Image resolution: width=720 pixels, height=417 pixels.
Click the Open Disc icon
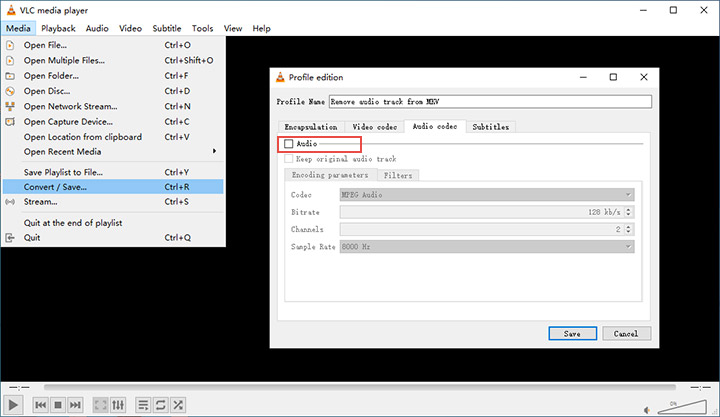pyautogui.click(x=10, y=91)
